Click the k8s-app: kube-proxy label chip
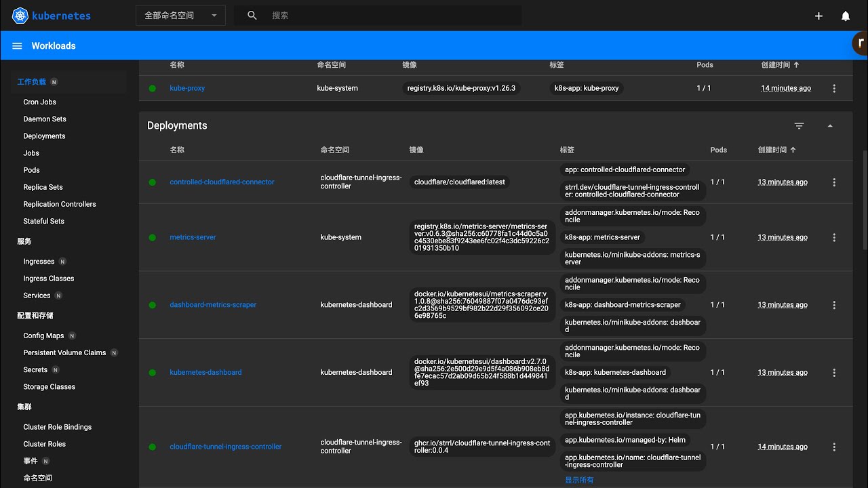The image size is (868, 488). tap(587, 88)
